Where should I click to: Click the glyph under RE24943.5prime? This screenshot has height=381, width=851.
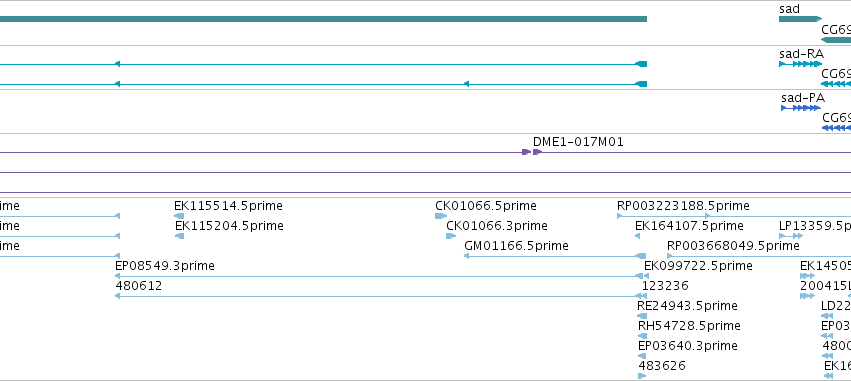tap(642, 316)
